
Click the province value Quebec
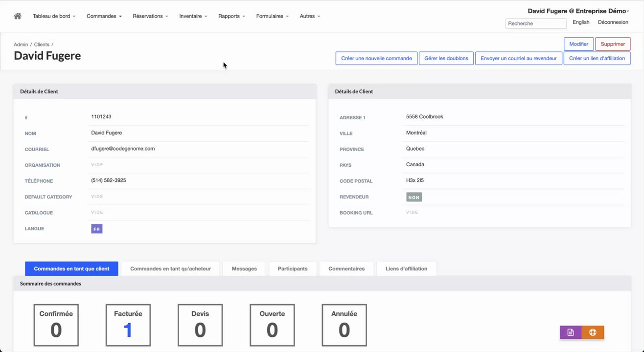(415, 149)
